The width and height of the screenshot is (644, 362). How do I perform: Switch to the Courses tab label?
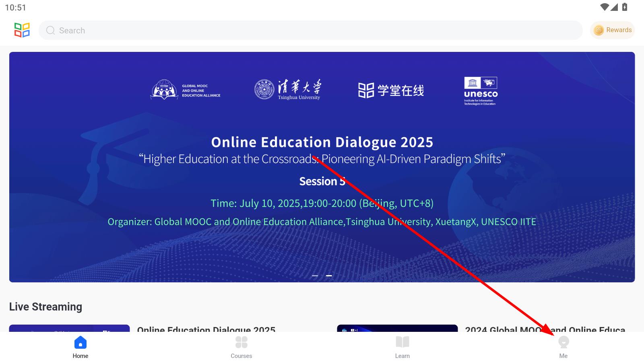(x=242, y=356)
